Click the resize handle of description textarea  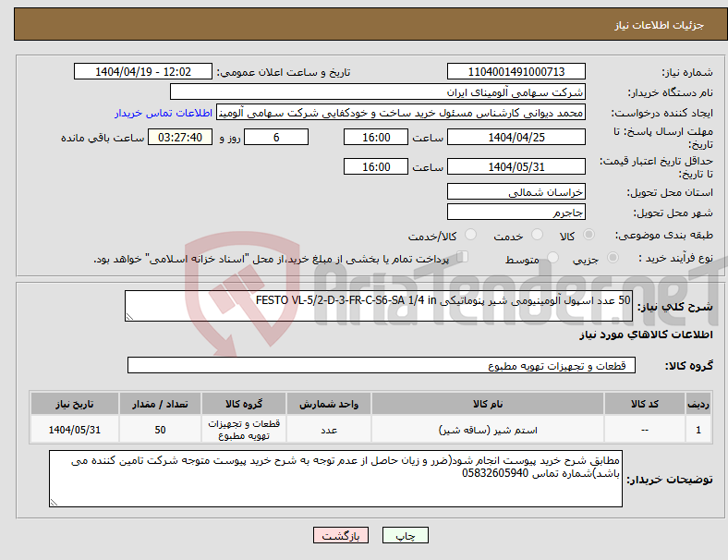click(129, 317)
